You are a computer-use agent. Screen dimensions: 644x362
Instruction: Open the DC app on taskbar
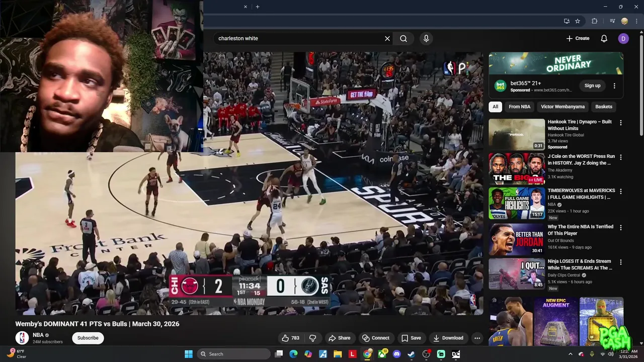456,354
